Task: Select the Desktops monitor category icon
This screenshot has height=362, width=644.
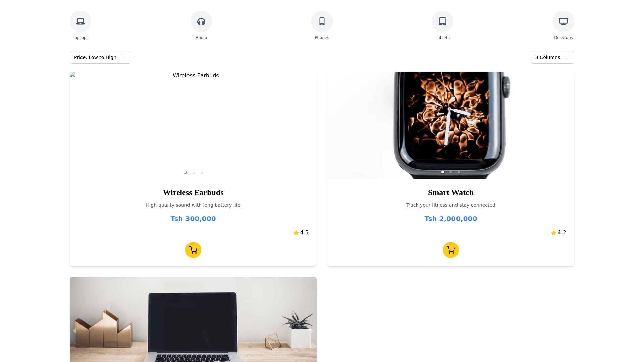Action: (x=563, y=21)
